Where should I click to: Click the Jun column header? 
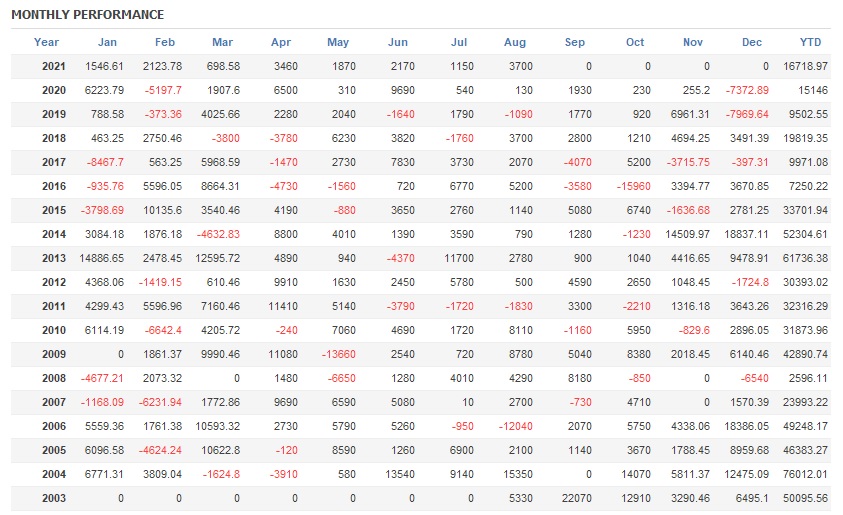click(x=397, y=42)
